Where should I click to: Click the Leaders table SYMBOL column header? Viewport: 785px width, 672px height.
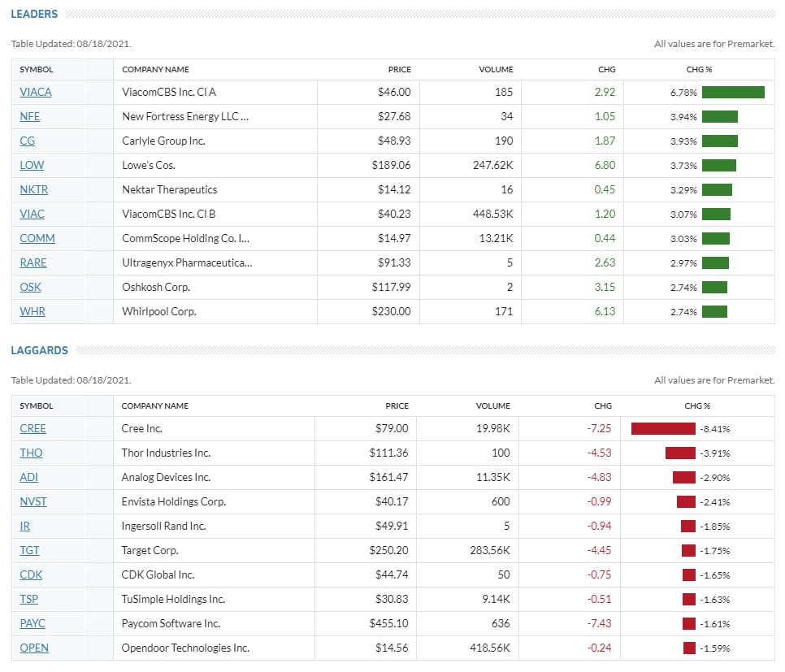36,70
